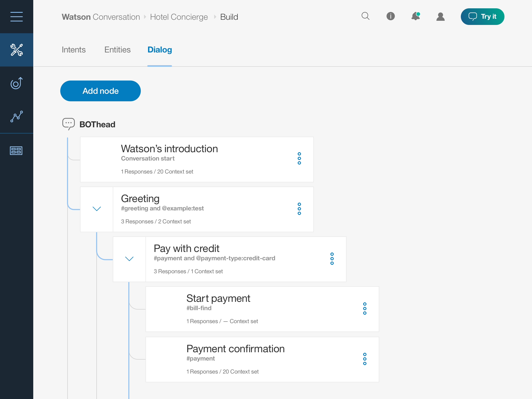
Task: Click the search magnifier icon
Action: coord(365,16)
